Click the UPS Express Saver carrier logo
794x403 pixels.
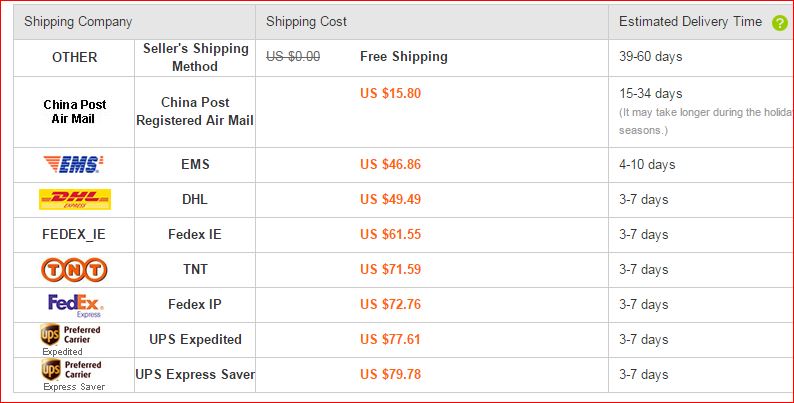click(73, 375)
